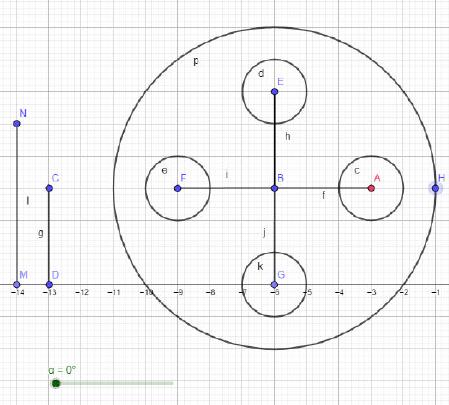The width and height of the screenshot is (449, 405).
Task: Select point B at the cross center
Action: pos(274,188)
